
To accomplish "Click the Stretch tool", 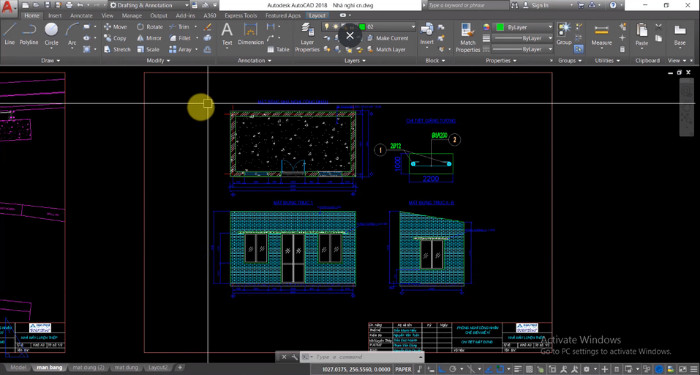I will click(x=117, y=50).
